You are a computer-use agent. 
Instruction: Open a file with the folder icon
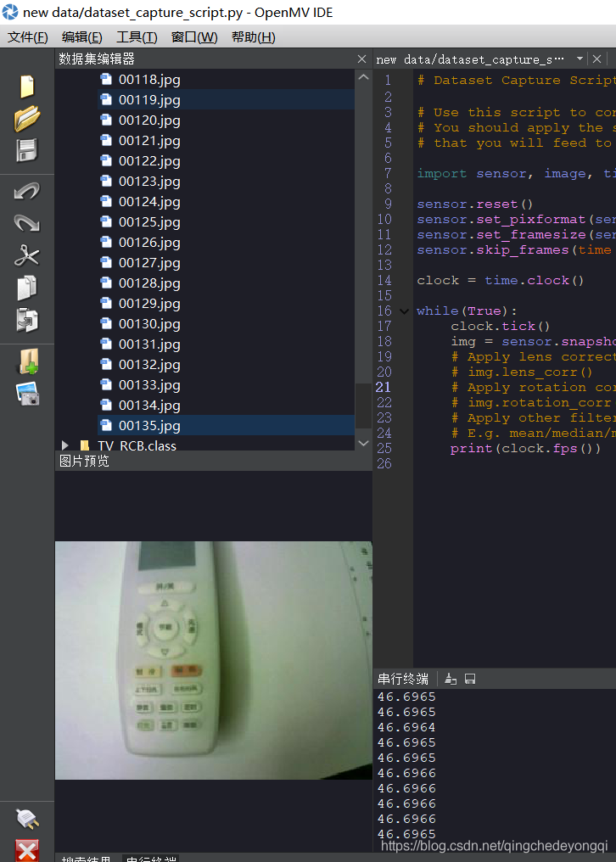coord(27,118)
